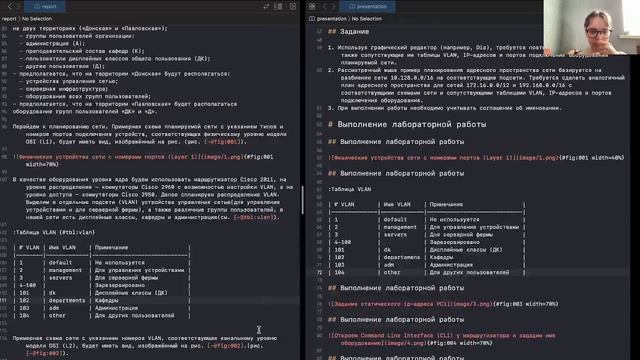Click 'other' cell in left pane VLAN table

57,316
